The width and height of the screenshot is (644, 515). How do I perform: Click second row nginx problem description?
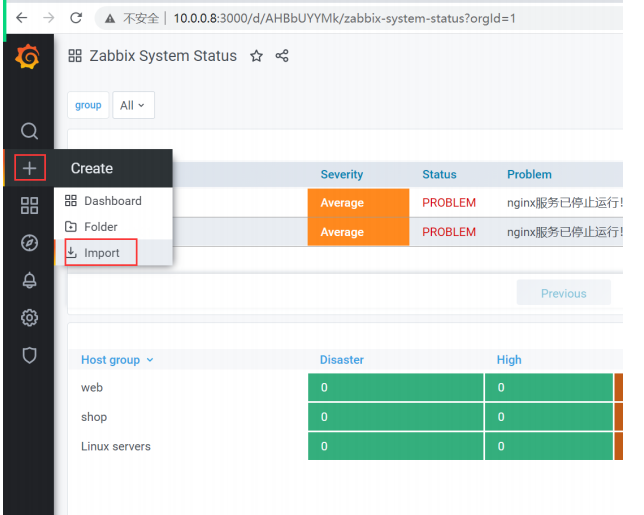point(565,232)
